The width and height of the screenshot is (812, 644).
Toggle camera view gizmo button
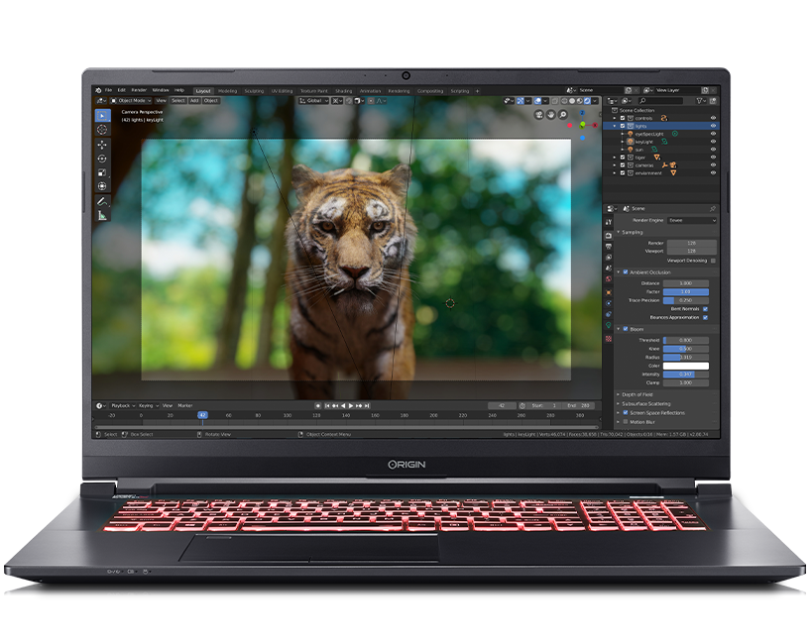(x=539, y=115)
